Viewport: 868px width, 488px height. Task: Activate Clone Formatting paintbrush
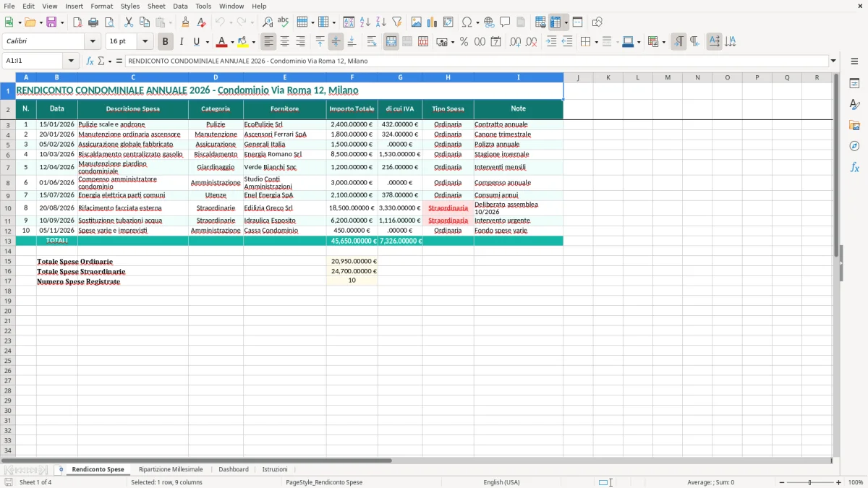click(x=185, y=22)
